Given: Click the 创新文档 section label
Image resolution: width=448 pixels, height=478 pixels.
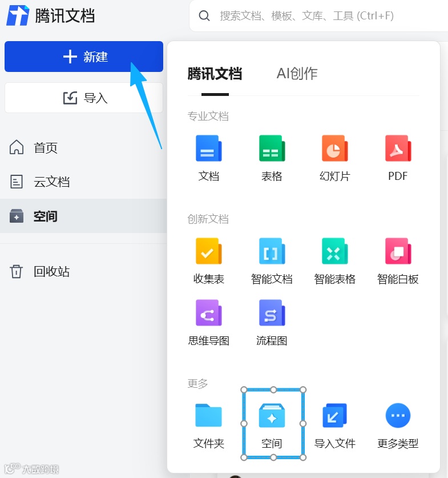Looking at the screenshot, I should click(x=208, y=219).
